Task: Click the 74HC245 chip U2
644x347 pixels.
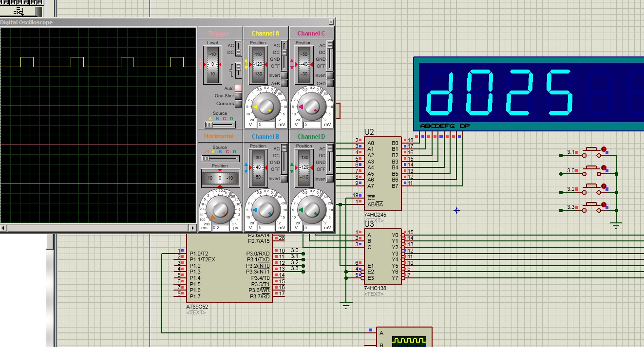Action: point(383,173)
